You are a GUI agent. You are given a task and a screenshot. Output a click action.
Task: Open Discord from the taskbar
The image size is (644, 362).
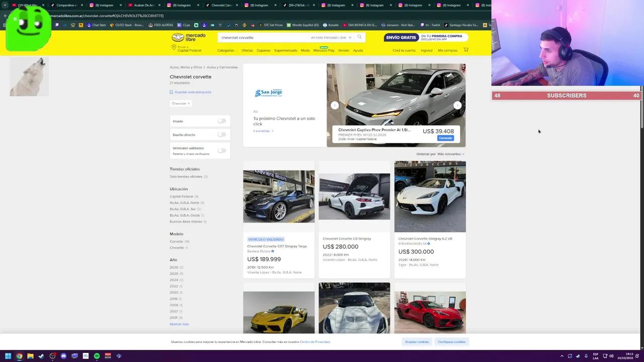coord(63,356)
